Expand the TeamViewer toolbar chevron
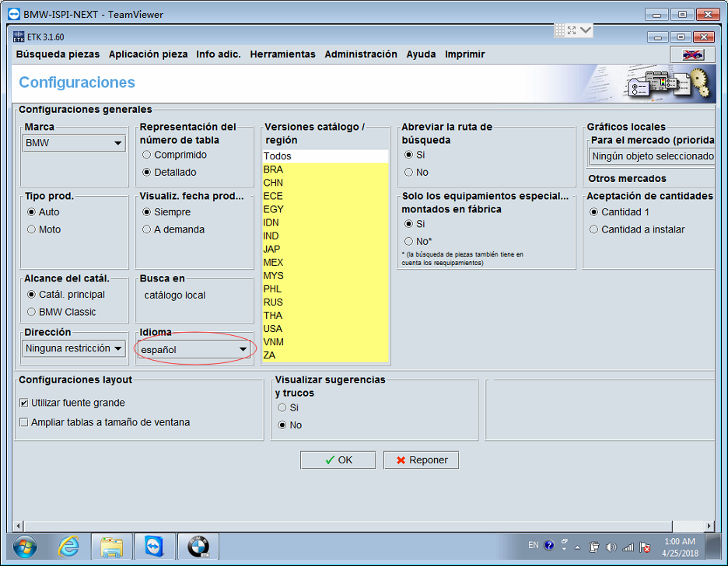The image size is (728, 566). pyautogui.click(x=586, y=30)
